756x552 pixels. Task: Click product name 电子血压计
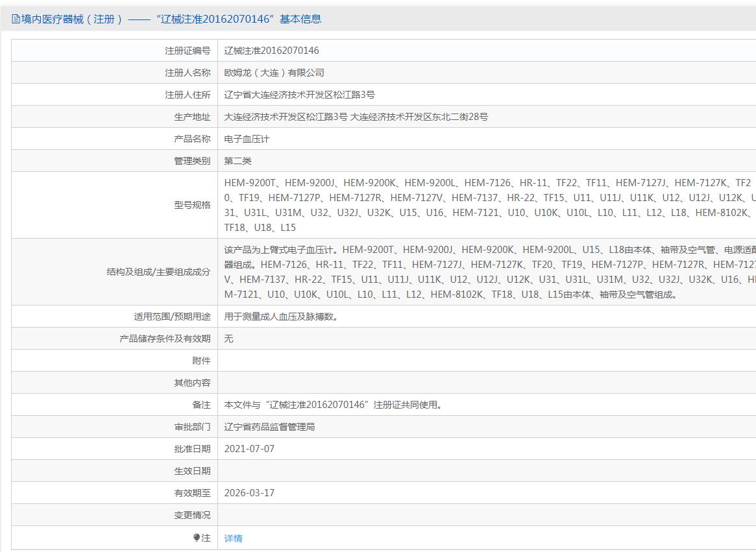point(247,139)
